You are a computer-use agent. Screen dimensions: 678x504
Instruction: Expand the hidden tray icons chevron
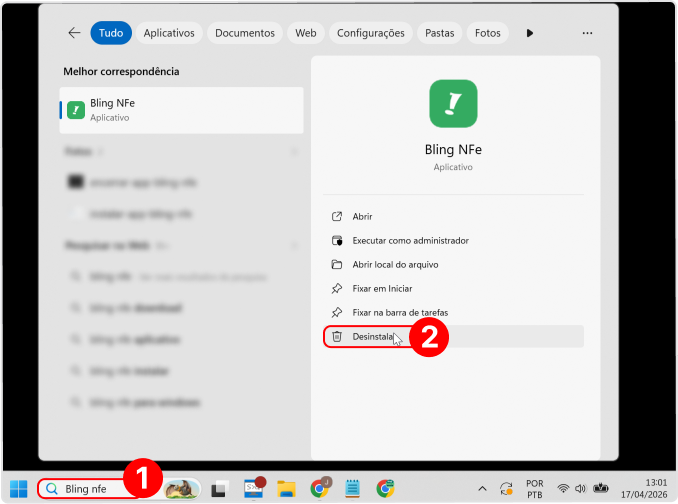pyautogui.click(x=482, y=489)
